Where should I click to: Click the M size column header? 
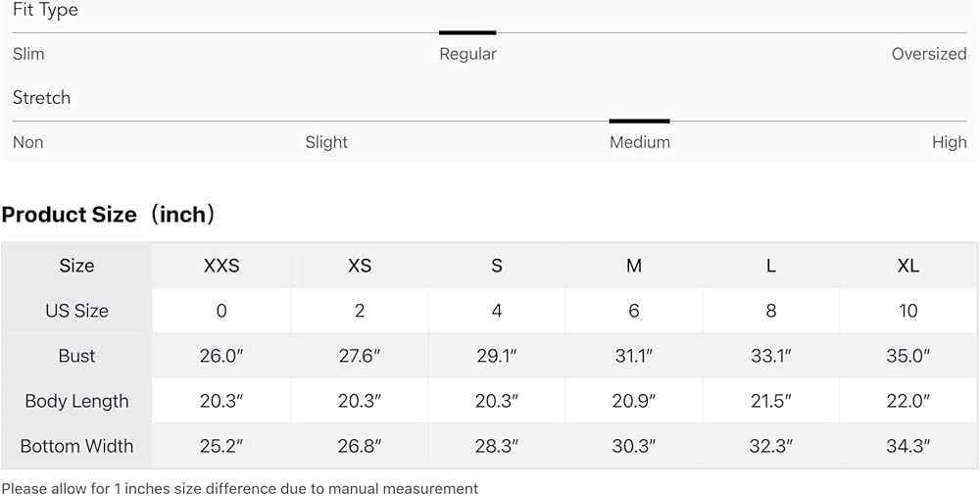634,266
